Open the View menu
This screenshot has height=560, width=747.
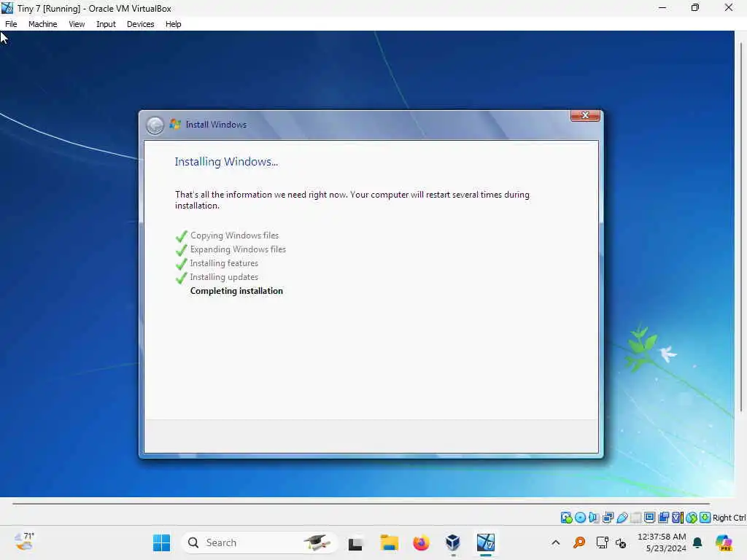click(77, 24)
